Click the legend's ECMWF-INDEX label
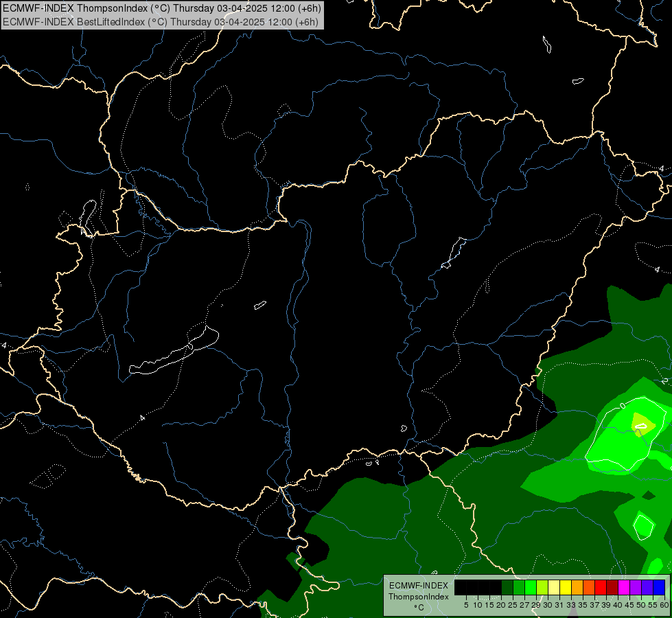The image size is (672, 618). 419,586
